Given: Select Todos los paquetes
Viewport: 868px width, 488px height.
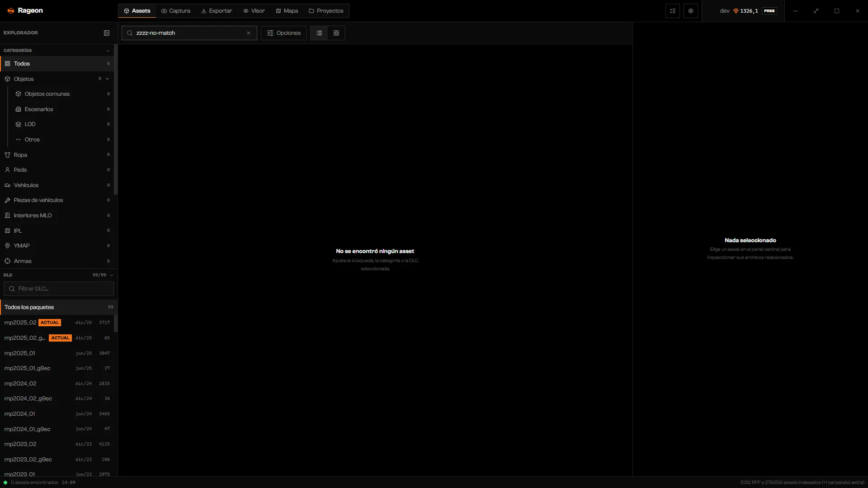Looking at the screenshot, I should pyautogui.click(x=59, y=307).
